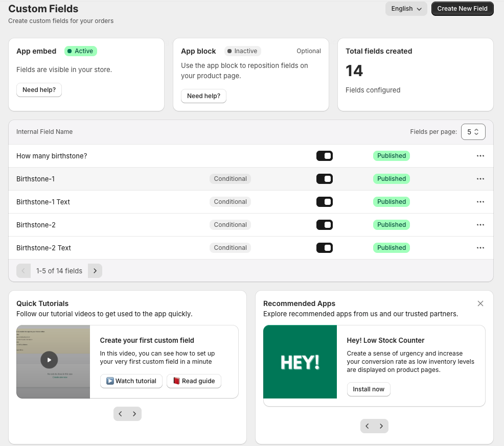The width and height of the screenshot is (504, 446).
Task: Click Need help? under App embed
Action: (x=39, y=90)
